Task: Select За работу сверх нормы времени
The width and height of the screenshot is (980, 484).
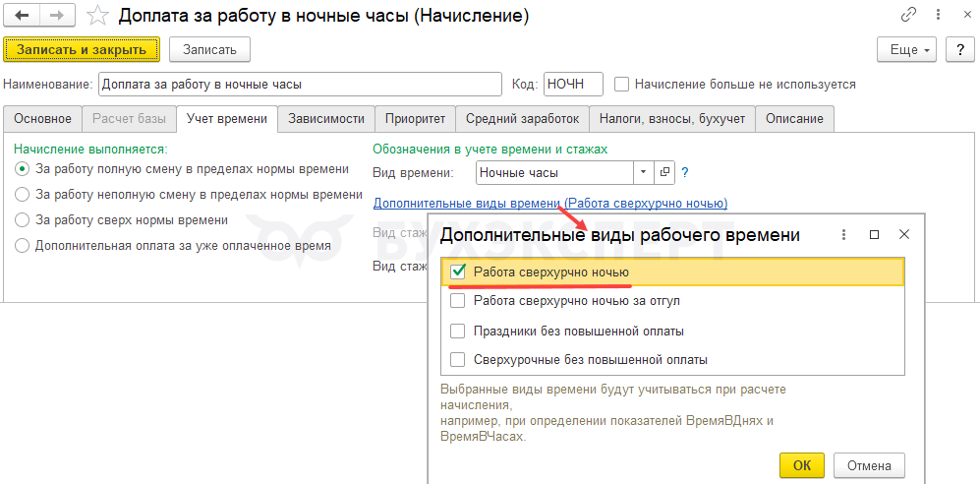Action: click(x=23, y=220)
